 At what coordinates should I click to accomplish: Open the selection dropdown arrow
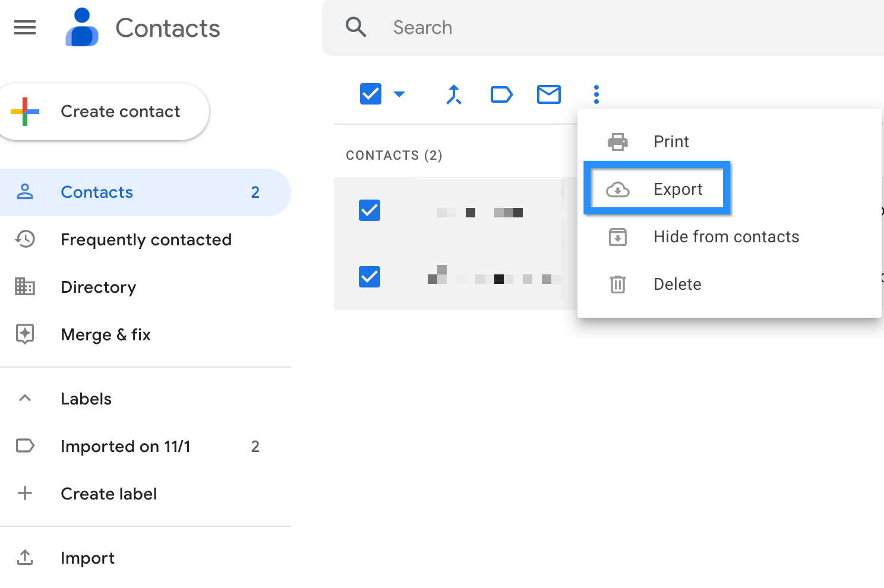(x=399, y=94)
